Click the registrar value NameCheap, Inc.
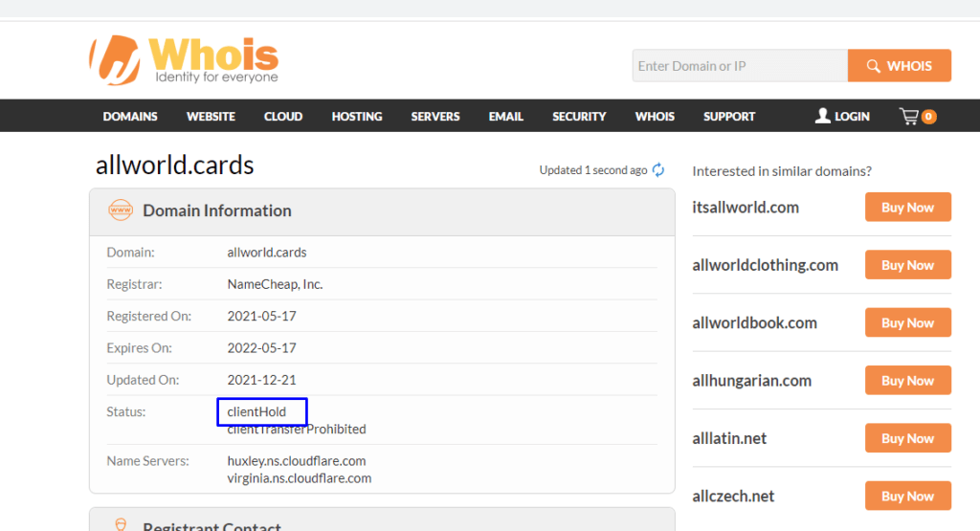The height and width of the screenshot is (531, 980). 275,284
